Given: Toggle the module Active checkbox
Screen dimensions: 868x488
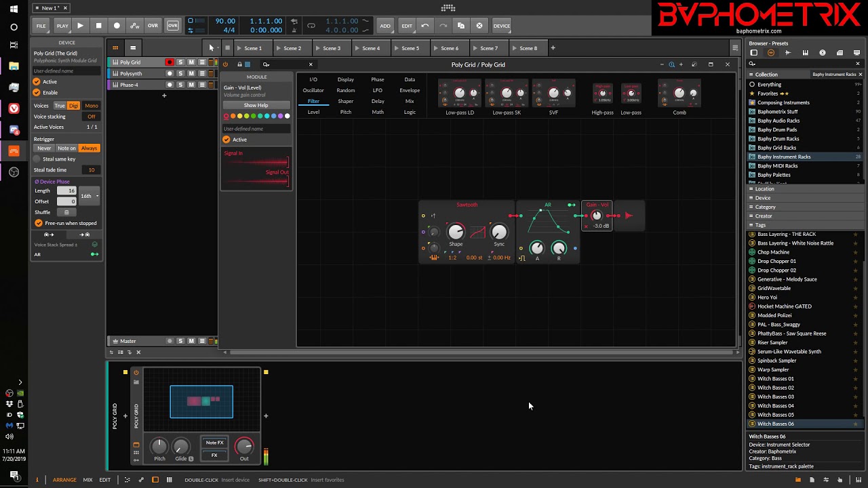Looking at the screenshot, I should tap(226, 140).
